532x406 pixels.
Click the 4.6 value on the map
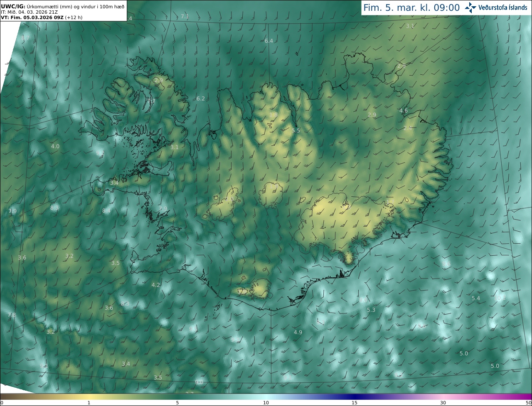[x=404, y=110]
